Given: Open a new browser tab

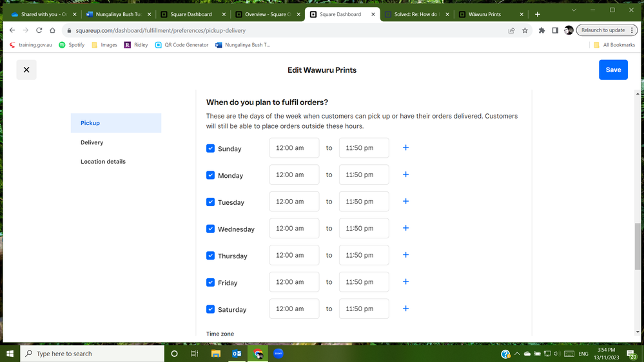Looking at the screenshot, I should coord(538,14).
